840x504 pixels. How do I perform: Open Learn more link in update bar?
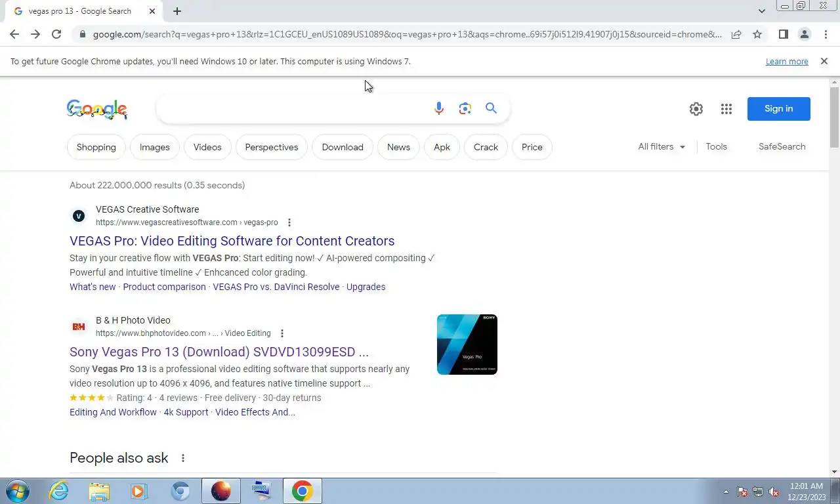(x=787, y=61)
